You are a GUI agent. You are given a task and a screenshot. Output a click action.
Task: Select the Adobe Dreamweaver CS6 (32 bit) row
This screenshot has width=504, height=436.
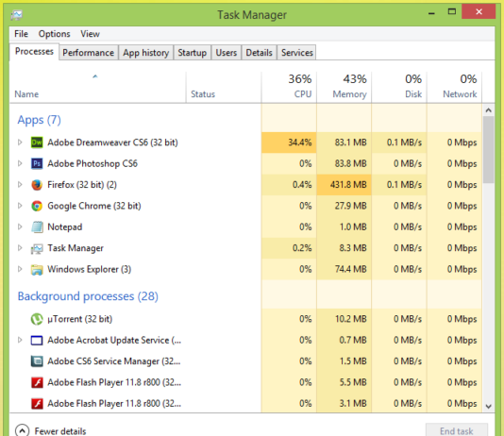(245, 143)
